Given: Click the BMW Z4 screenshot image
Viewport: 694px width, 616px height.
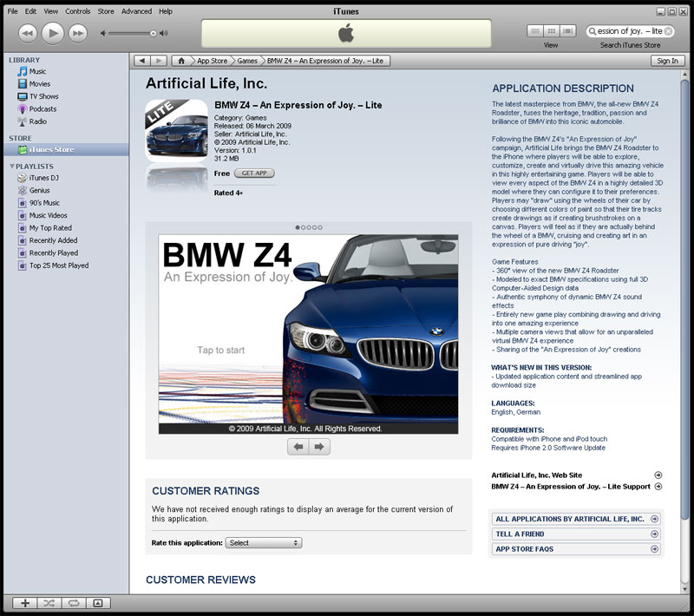Looking at the screenshot, I should [x=309, y=334].
